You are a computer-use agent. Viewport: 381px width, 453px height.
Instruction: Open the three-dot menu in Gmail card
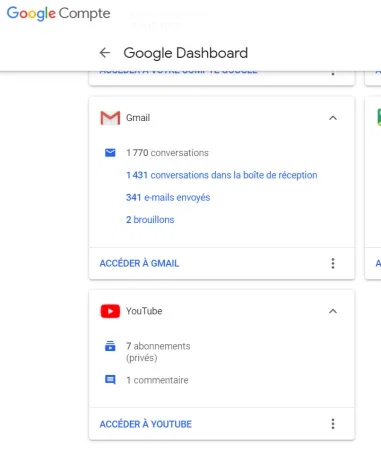333,263
